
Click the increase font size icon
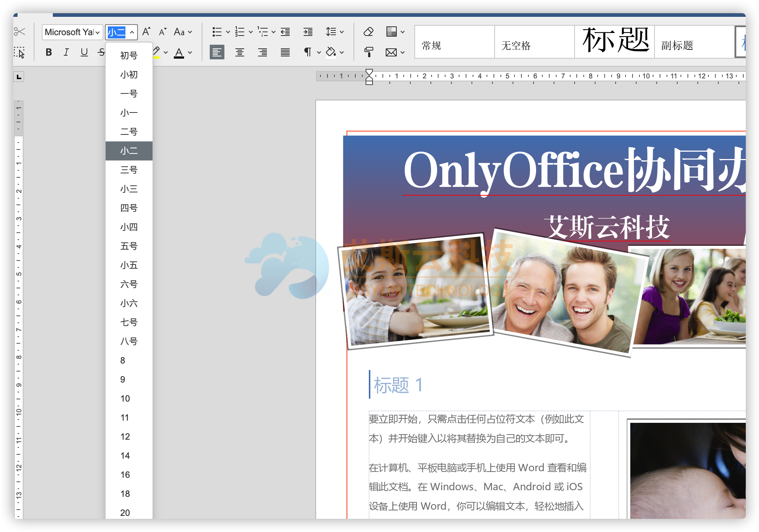click(x=146, y=32)
